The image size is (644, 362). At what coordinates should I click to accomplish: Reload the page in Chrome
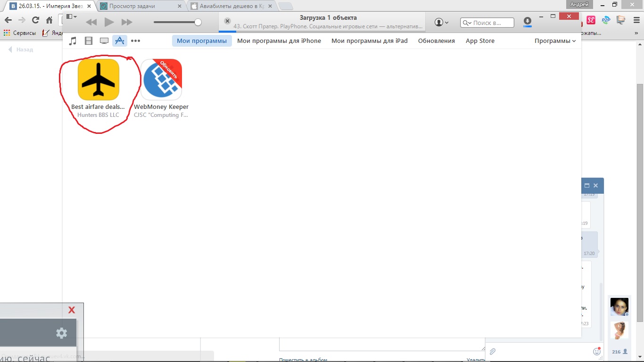click(x=35, y=20)
